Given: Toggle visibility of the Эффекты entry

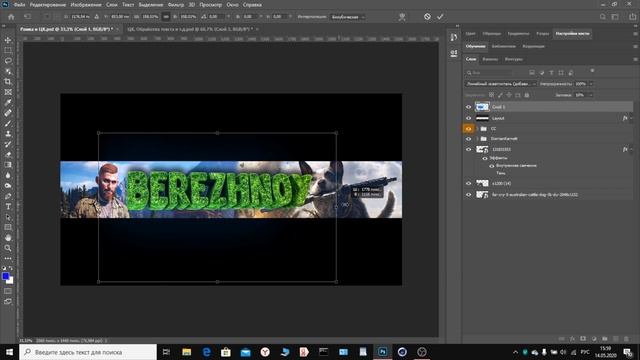Looking at the screenshot, I should [x=485, y=158].
